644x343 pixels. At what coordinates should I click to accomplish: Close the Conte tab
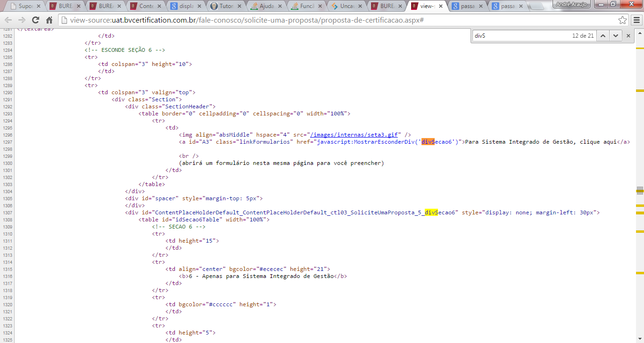tap(160, 7)
